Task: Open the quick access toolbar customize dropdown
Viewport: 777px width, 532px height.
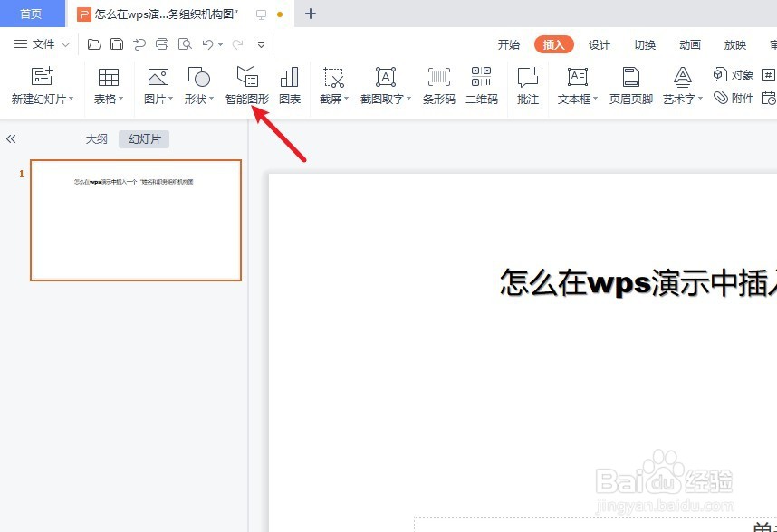Action: click(261, 44)
